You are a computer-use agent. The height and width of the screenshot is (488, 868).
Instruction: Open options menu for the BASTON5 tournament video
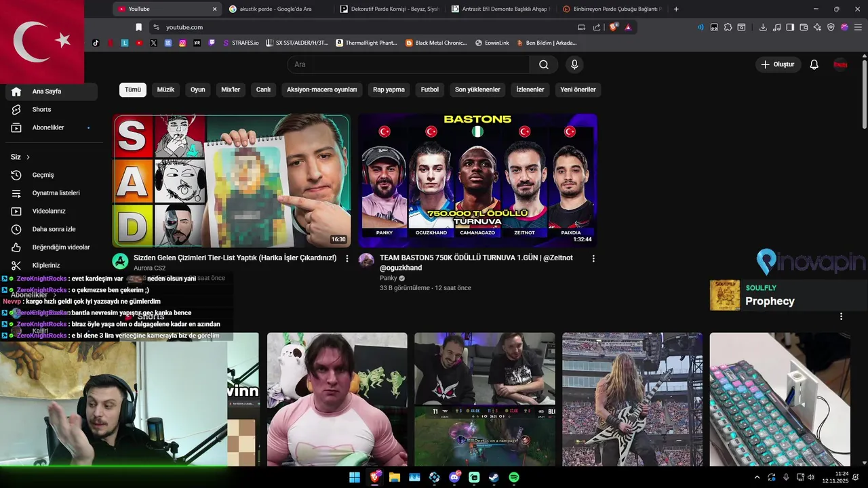pos(593,258)
